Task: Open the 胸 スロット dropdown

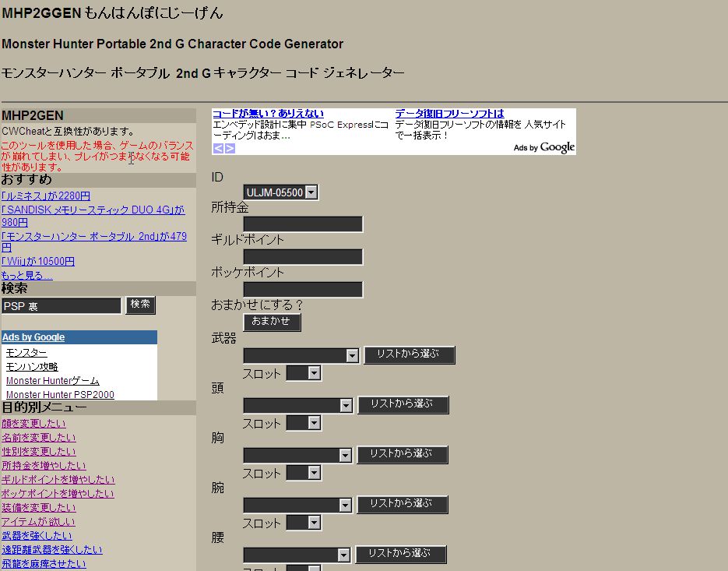Action: [x=304, y=473]
